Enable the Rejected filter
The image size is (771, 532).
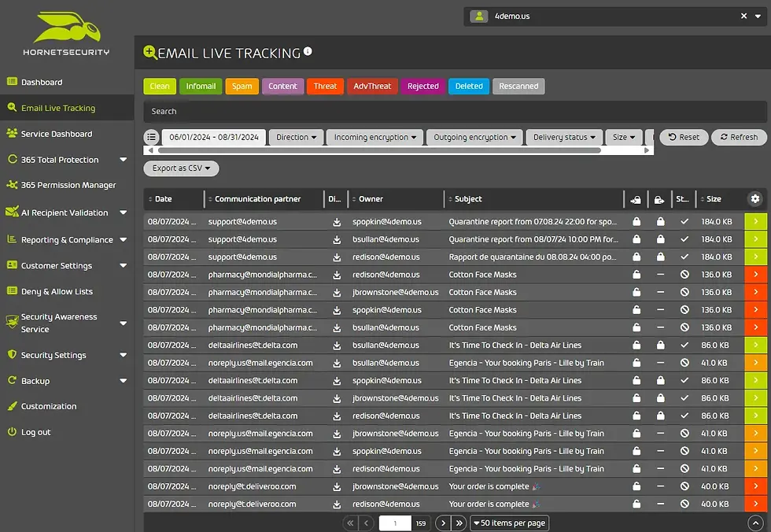[422, 86]
